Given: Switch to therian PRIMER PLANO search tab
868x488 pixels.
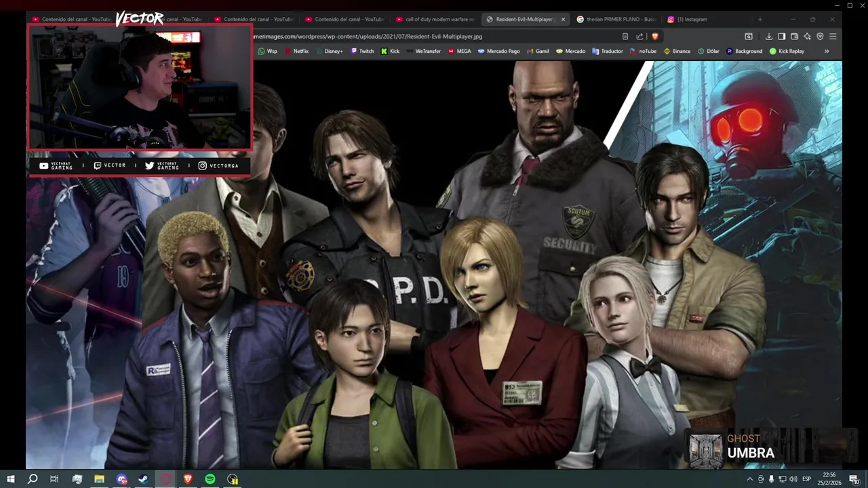Looking at the screenshot, I should (616, 19).
